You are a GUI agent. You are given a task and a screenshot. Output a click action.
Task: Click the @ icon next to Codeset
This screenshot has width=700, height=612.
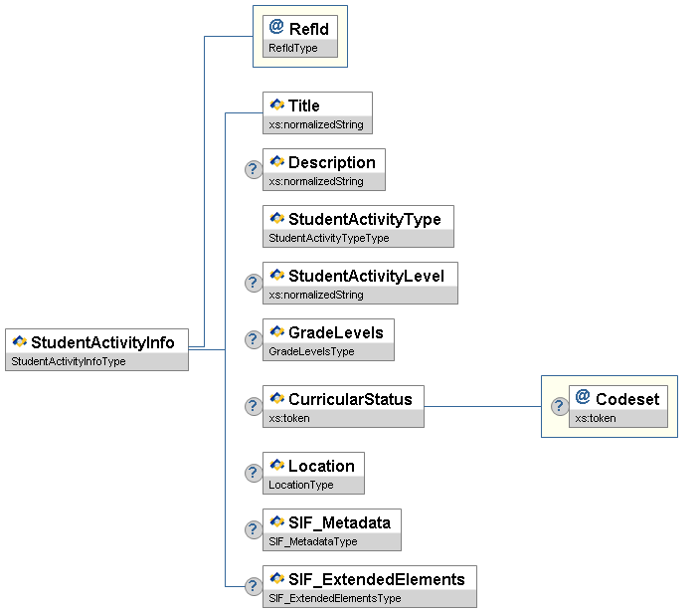583,398
